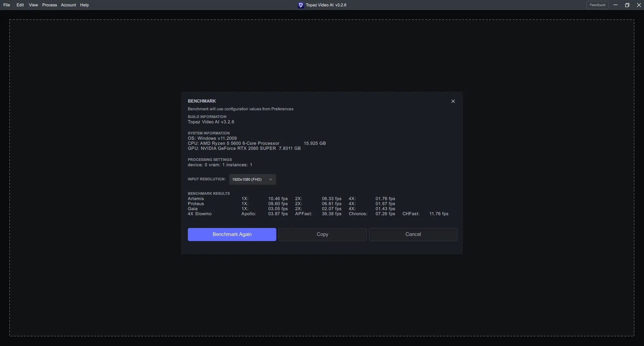Click the Topaz Video AI logo icon
Screen dimensions: 644x346
300,5
